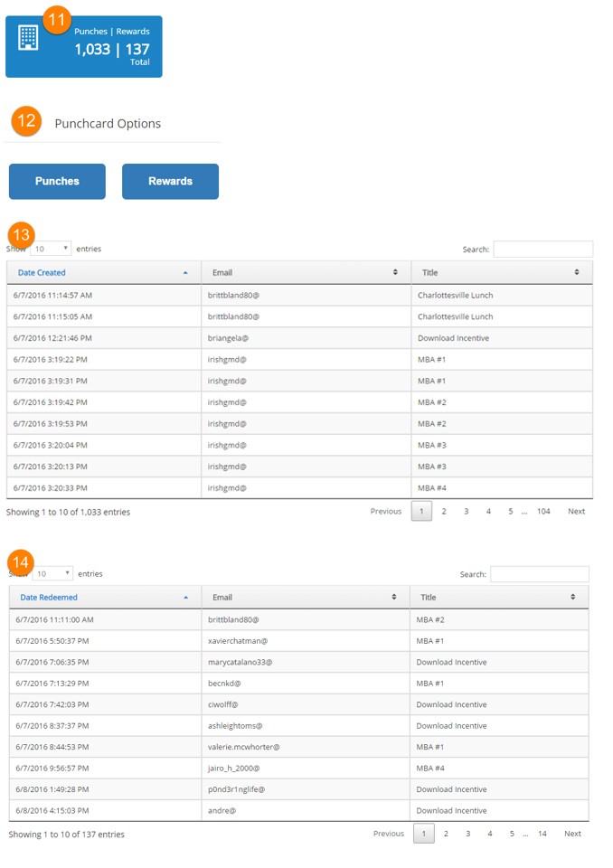Focus the punches table Search field
The width and height of the screenshot is (613, 868).
[542, 250]
